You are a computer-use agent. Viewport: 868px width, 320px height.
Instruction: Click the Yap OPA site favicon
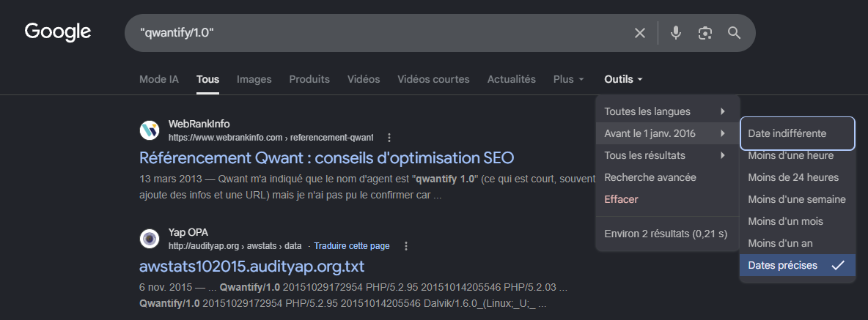point(150,239)
